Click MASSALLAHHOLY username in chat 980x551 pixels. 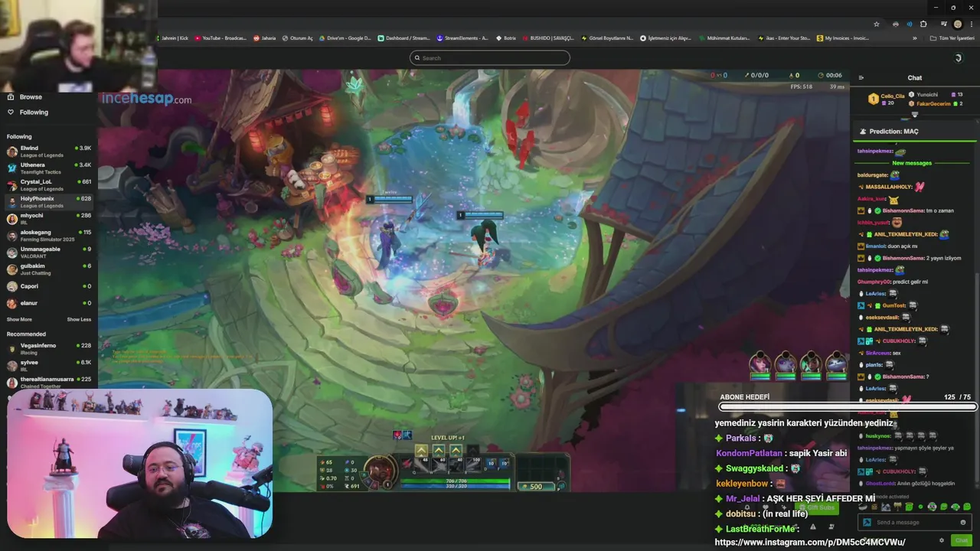pyautogui.click(x=889, y=187)
